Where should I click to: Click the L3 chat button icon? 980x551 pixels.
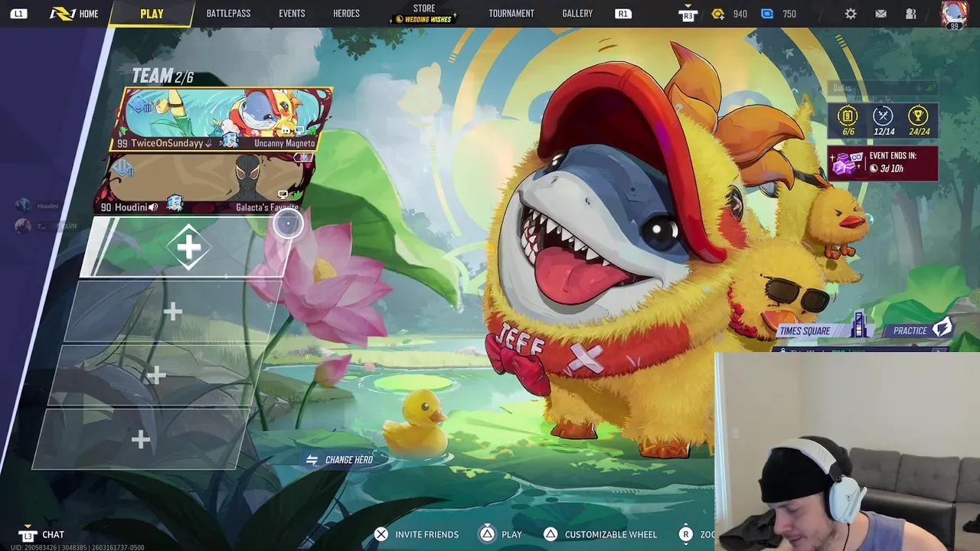28,535
